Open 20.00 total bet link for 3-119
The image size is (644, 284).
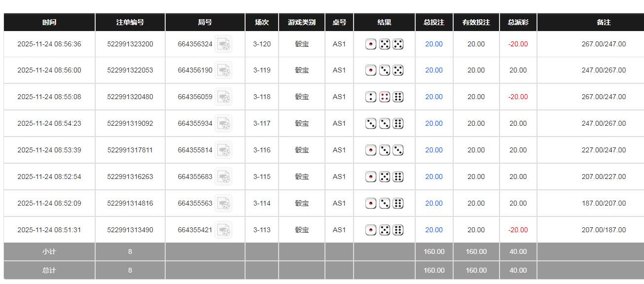tap(434, 71)
